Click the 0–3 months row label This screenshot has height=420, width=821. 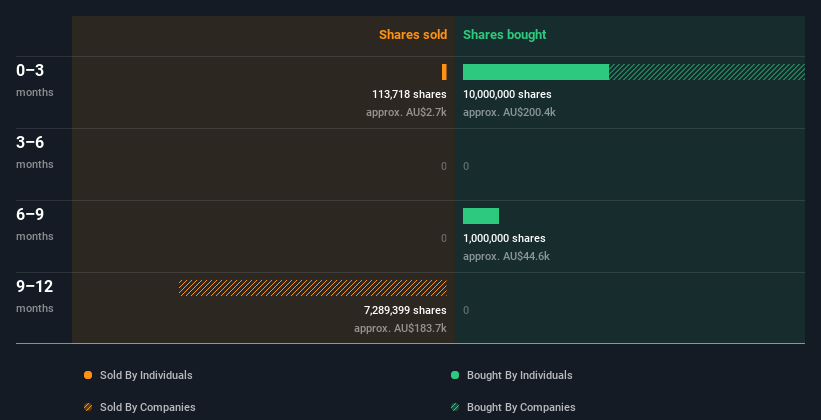click(35, 80)
